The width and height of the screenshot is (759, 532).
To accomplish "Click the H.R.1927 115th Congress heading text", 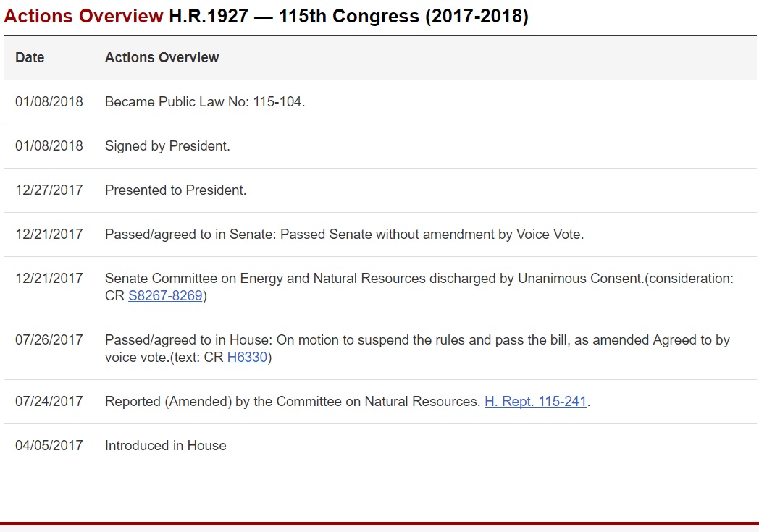I will point(348,17).
